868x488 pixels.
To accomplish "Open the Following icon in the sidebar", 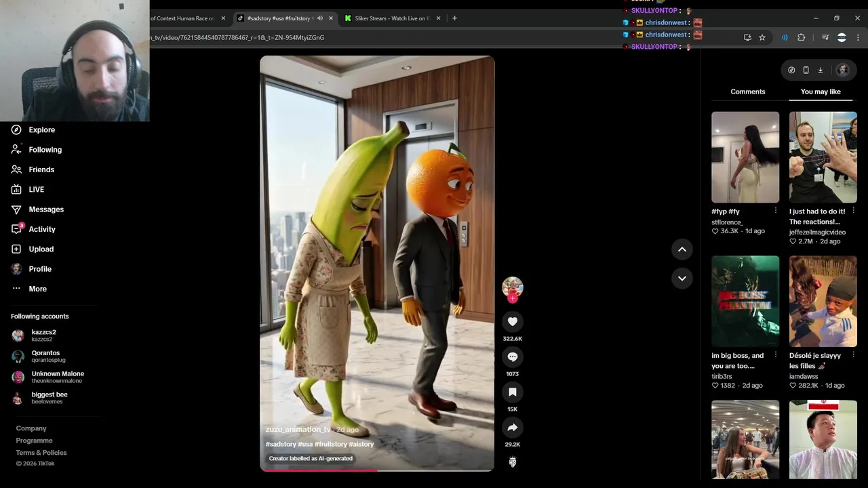I will pyautogui.click(x=16, y=149).
